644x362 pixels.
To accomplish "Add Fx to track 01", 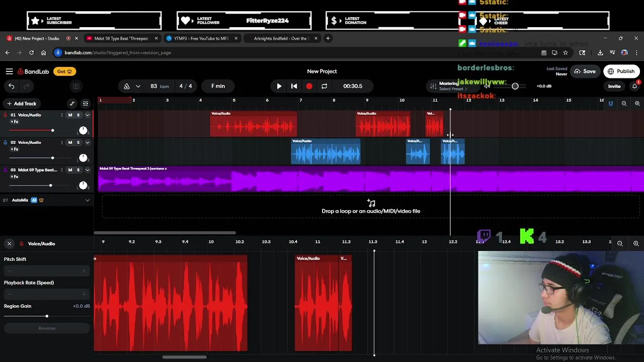I will (14, 122).
